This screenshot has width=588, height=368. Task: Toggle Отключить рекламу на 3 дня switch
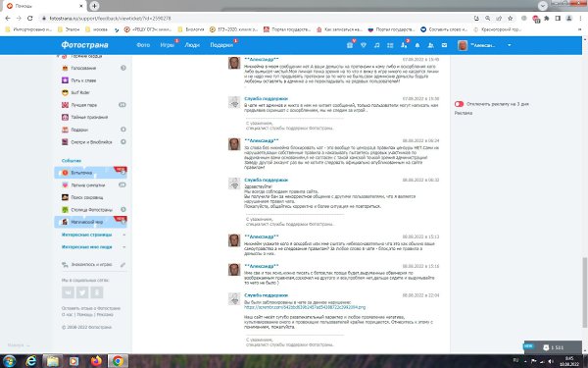(x=459, y=104)
